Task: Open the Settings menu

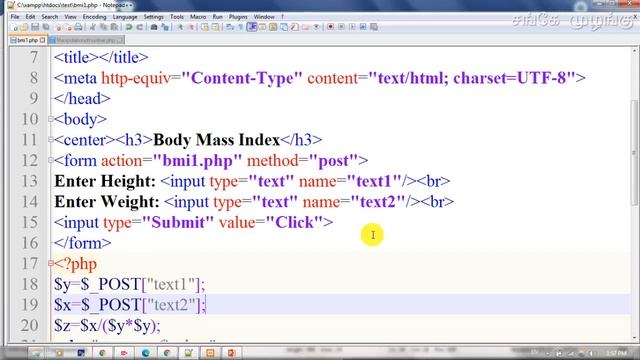Action: coord(153,17)
